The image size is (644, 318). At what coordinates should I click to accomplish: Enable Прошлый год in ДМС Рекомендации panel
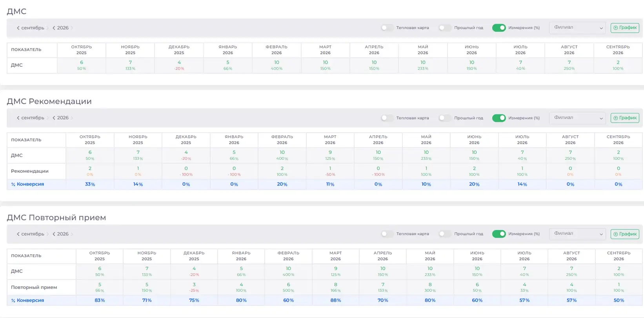tap(445, 118)
